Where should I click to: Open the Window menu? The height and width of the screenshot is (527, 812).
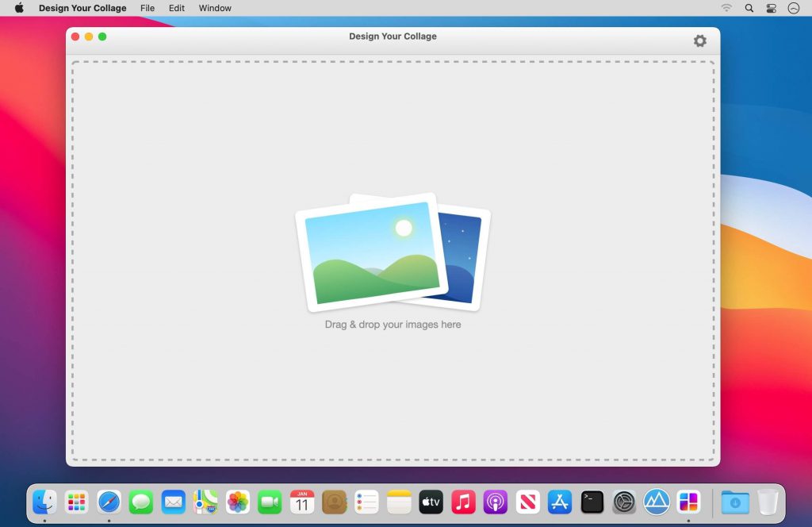[x=214, y=8]
